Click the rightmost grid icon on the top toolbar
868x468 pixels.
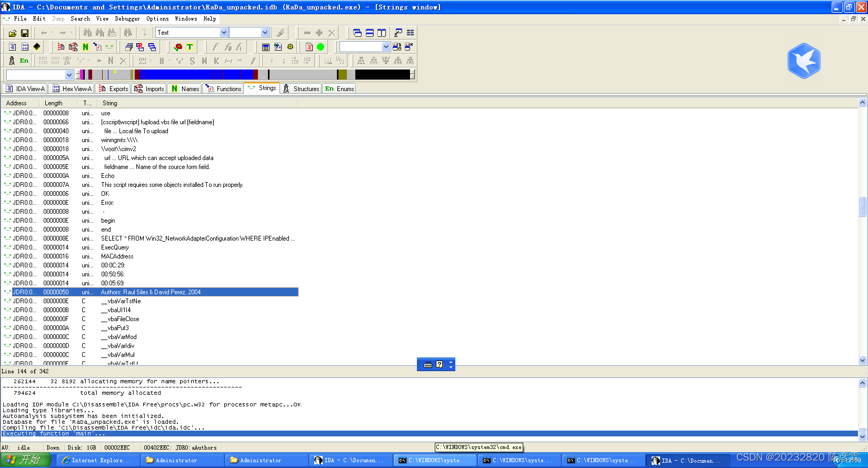coord(411,33)
